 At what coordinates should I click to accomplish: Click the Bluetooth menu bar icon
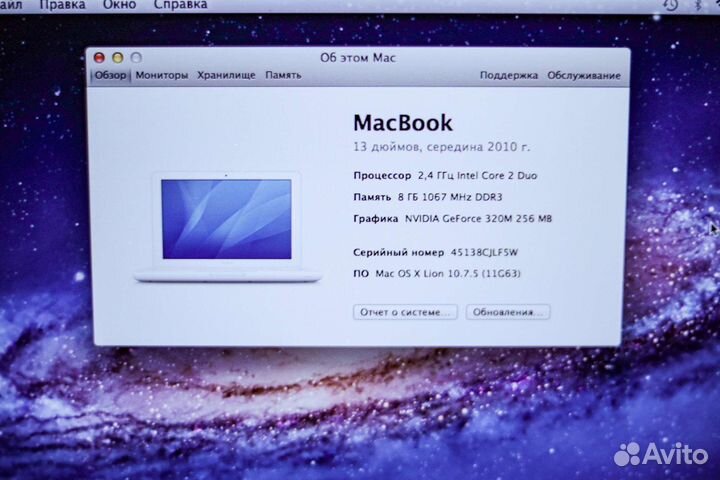point(698,5)
